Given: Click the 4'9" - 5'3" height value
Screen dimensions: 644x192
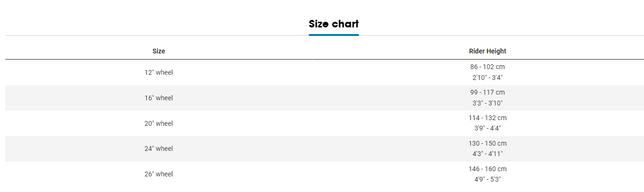Looking at the screenshot, I should click(487, 179).
